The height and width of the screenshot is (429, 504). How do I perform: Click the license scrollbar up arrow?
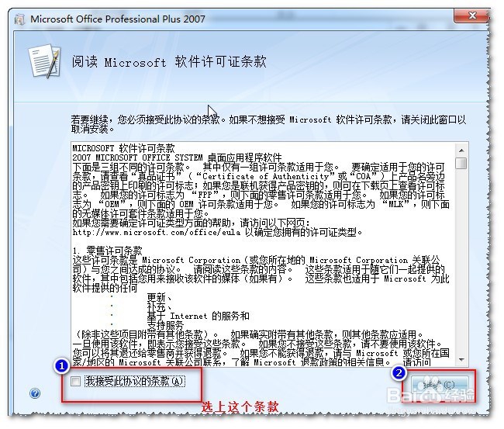461,150
